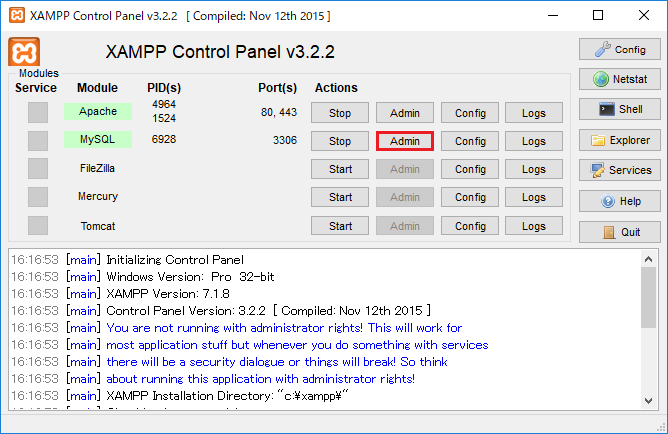
Task: Quit XAMPP using the door icon
Action: coord(619,232)
